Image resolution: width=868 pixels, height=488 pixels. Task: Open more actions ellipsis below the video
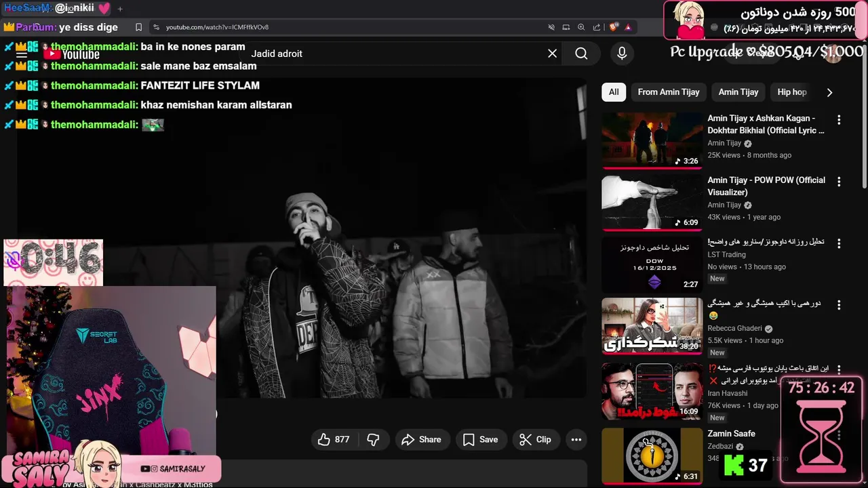click(x=576, y=439)
